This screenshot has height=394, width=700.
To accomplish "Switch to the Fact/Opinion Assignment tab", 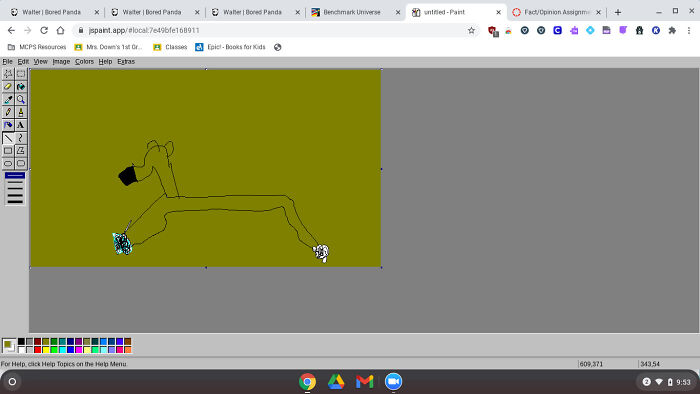I will [x=557, y=12].
